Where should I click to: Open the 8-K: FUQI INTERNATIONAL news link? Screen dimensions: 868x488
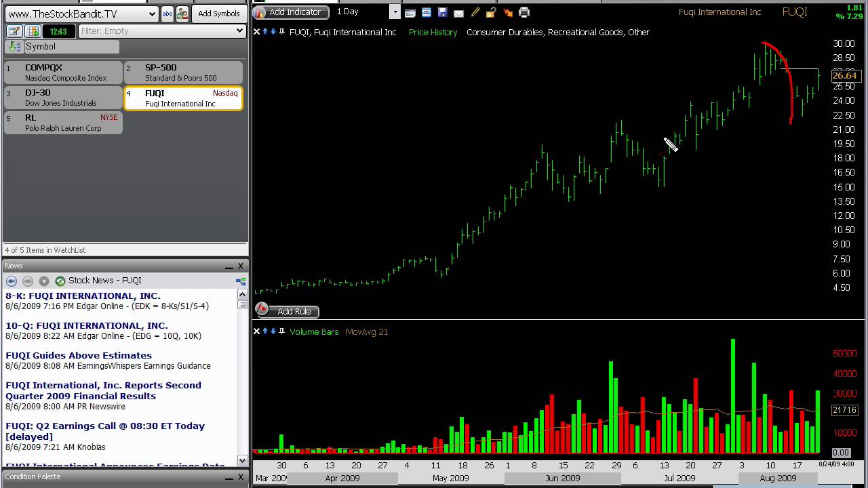click(83, 296)
